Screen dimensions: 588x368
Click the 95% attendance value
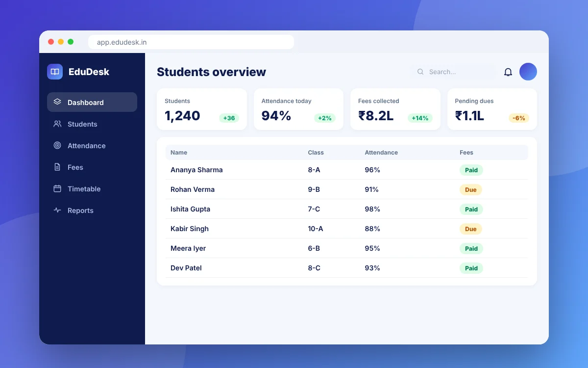pos(372,248)
